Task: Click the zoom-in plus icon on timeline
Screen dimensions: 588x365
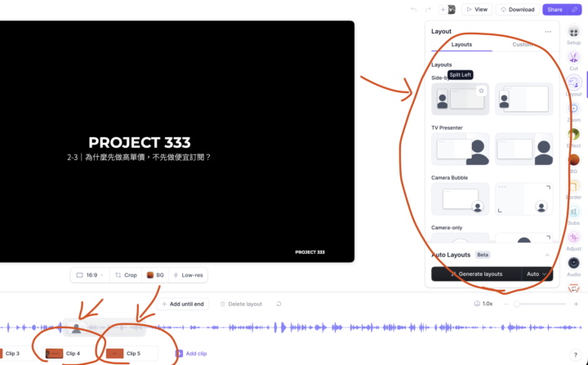Action: (576, 304)
